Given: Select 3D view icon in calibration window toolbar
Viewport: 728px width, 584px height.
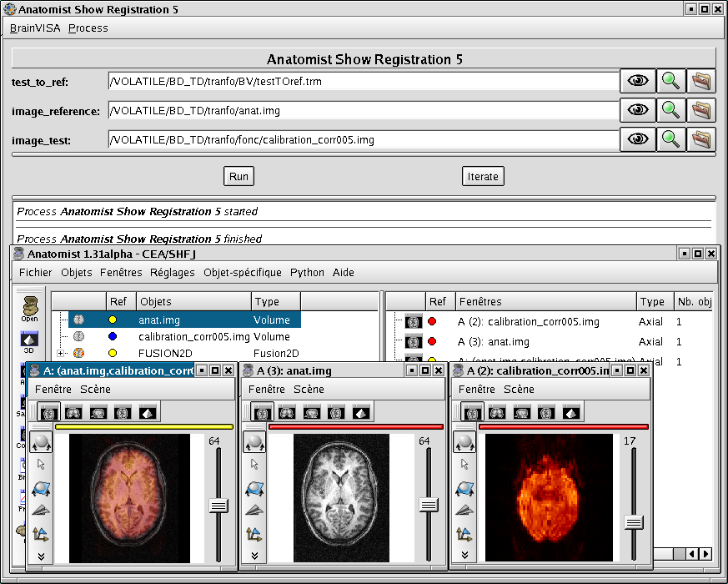Looking at the screenshot, I should [570, 412].
